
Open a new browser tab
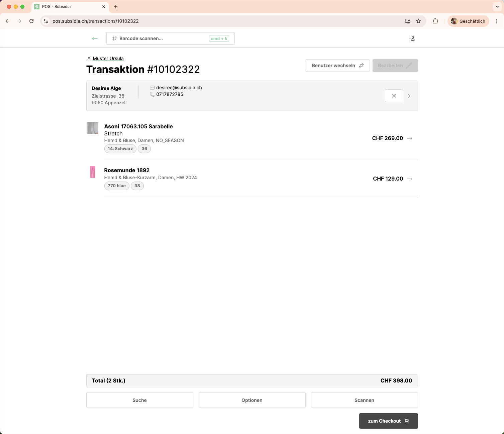click(116, 7)
